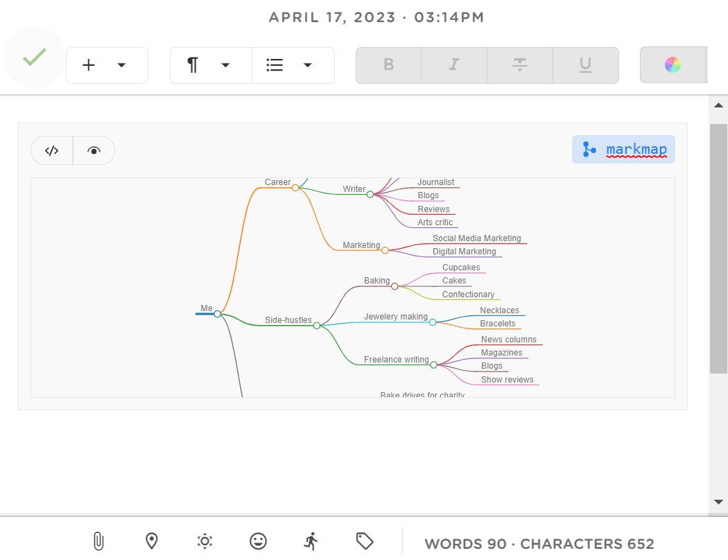Set location with the map pin icon
Viewport: 728px width, 560px height.
click(x=152, y=541)
